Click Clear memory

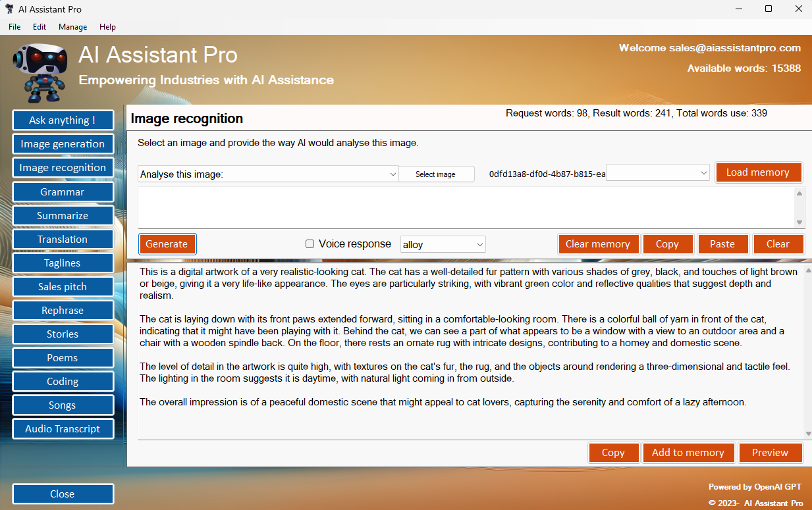click(598, 243)
